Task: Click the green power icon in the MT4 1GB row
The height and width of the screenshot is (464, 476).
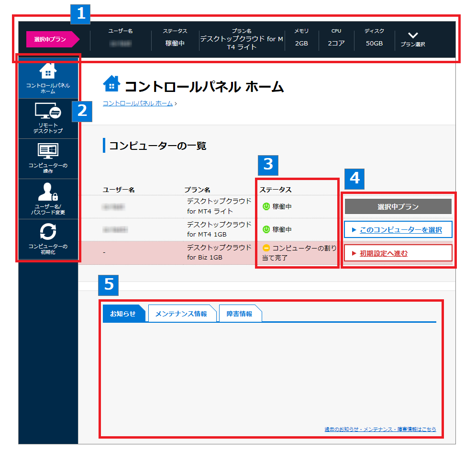Action: [x=266, y=229]
